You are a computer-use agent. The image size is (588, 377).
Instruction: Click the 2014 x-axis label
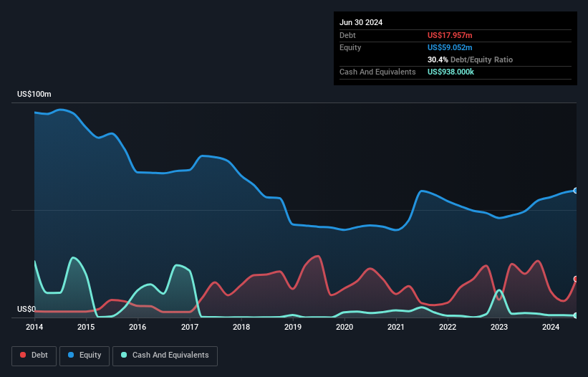(34, 327)
